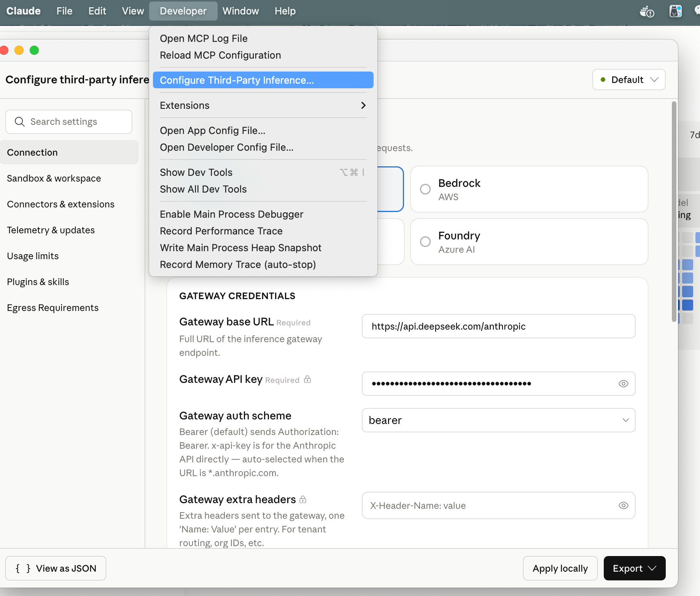Image resolution: width=700 pixels, height=596 pixels.
Task: Select Configure Third-Party Inference menu item
Action: point(263,80)
